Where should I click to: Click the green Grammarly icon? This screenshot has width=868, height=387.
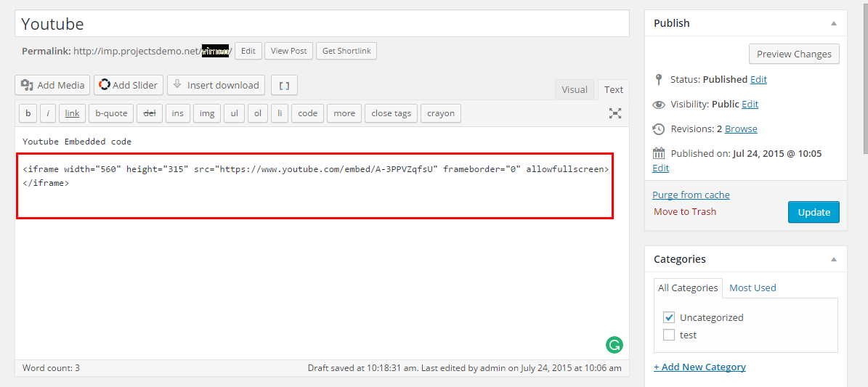tap(614, 345)
